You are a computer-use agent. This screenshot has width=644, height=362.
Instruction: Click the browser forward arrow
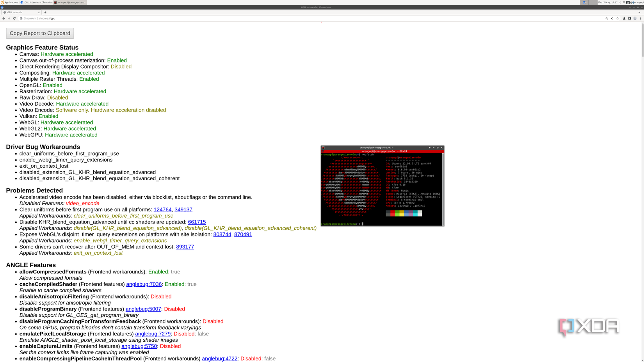9,18
